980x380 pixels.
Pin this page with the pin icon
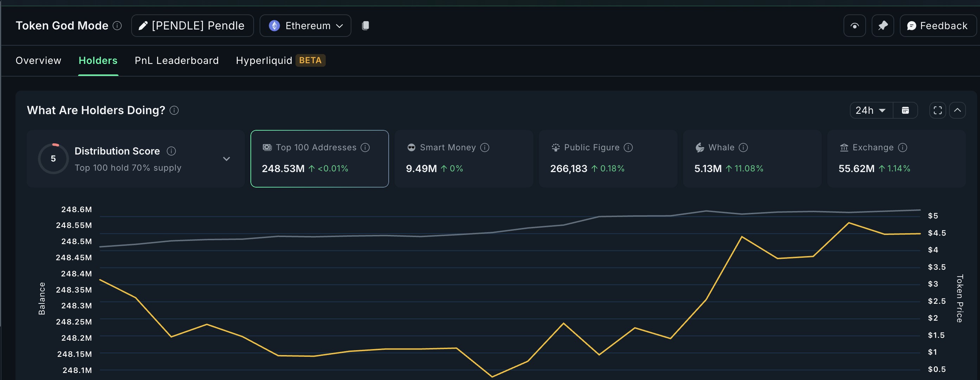tap(883, 26)
